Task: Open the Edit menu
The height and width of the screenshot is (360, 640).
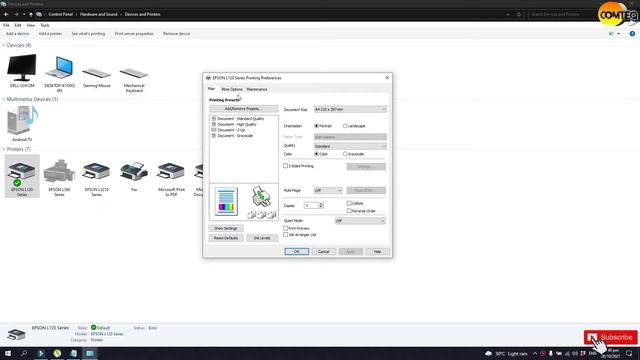Action: tap(18, 25)
